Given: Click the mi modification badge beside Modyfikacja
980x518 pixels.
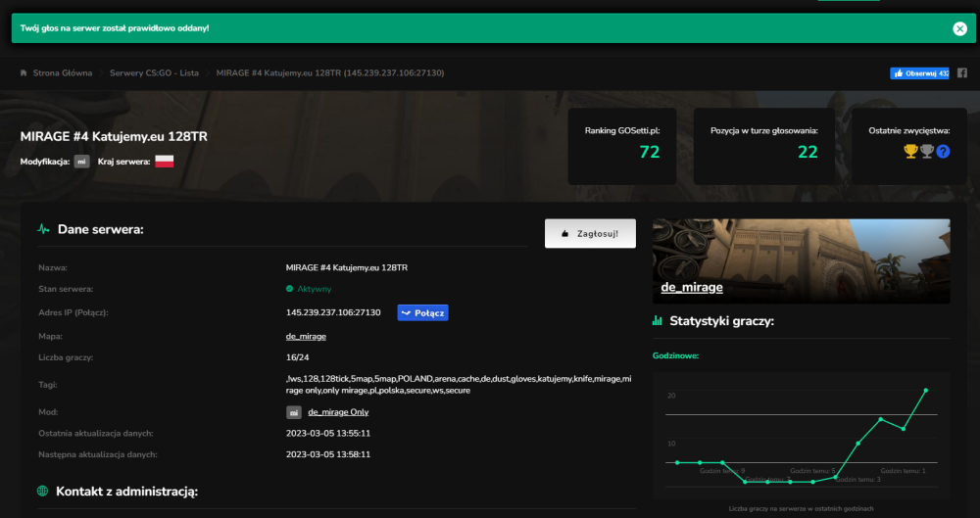Looking at the screenshot, I should pyautogui.click(x=82, y=162).
